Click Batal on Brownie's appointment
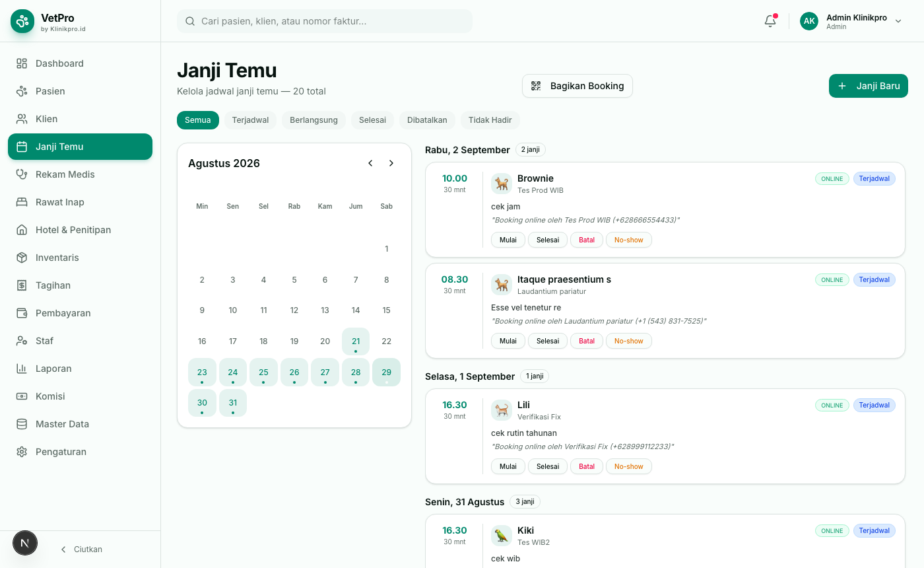The image size is (924, 568). point(587,240)
